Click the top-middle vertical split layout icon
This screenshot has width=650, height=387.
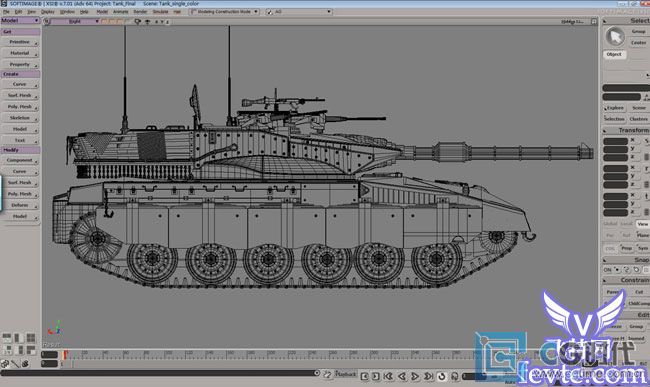coord(19,338)
